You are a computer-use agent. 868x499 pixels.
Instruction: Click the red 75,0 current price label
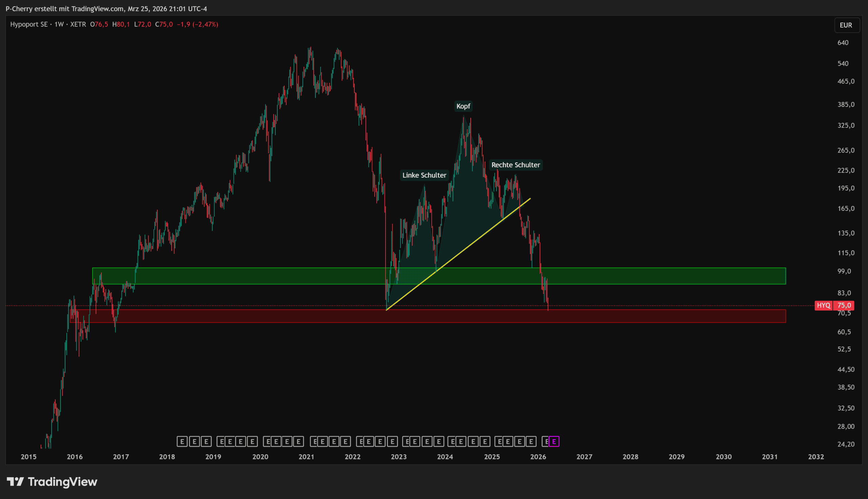point(844,305)
